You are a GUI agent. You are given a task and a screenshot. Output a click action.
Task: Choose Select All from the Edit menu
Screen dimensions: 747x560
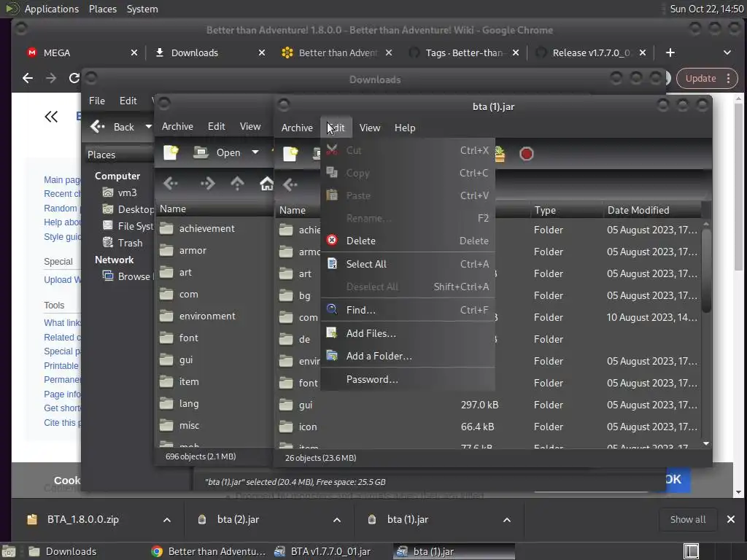(408, 264)
